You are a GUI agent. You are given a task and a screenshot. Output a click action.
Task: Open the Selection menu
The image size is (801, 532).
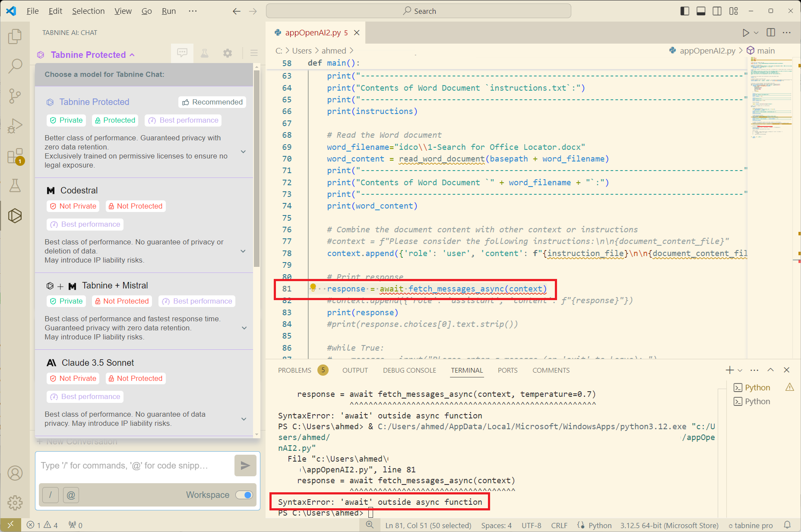88,11
